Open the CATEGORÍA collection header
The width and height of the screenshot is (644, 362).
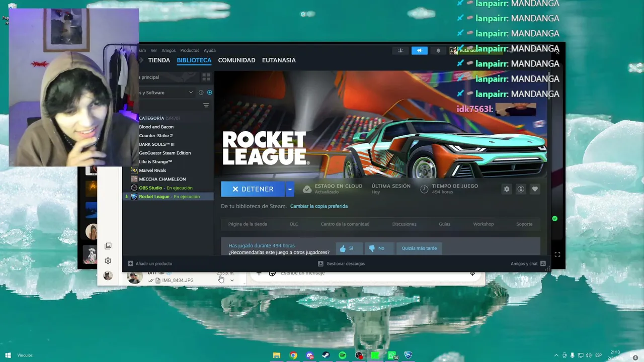point(159,118)
